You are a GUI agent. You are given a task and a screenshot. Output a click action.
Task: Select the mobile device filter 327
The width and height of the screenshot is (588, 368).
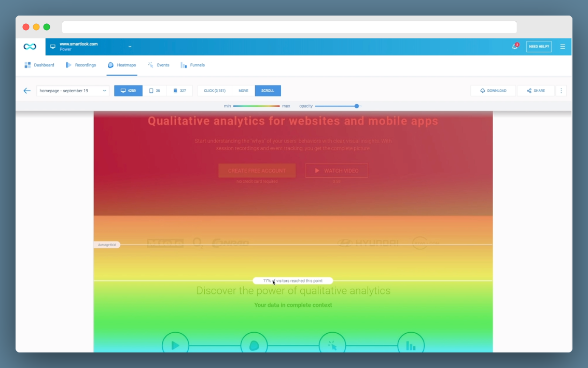point(179,91)
